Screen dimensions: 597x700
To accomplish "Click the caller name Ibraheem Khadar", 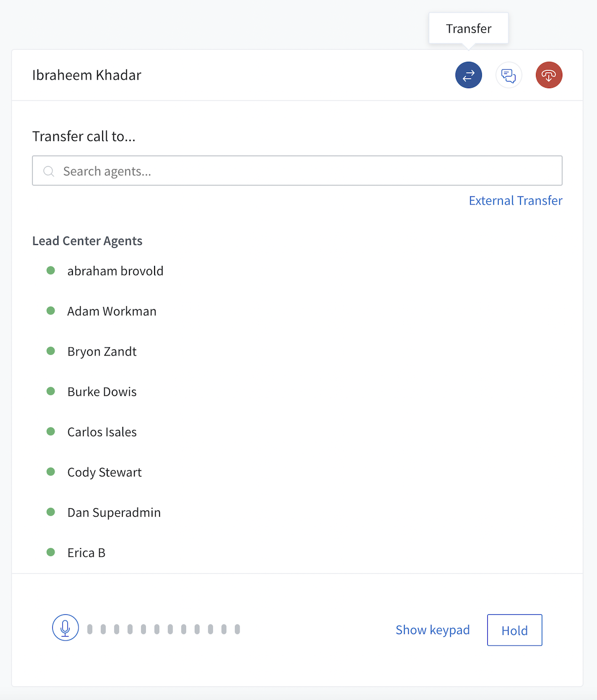I will [x=87, y=75].
